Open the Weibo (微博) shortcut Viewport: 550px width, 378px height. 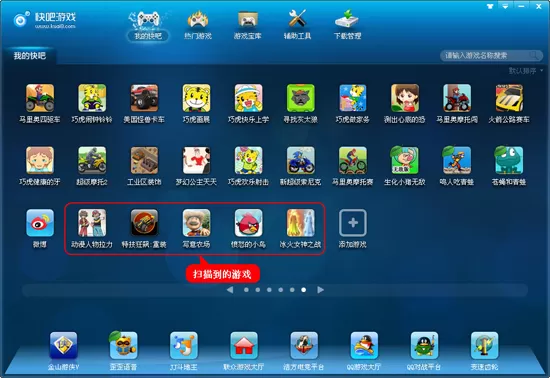click(40, 223)
